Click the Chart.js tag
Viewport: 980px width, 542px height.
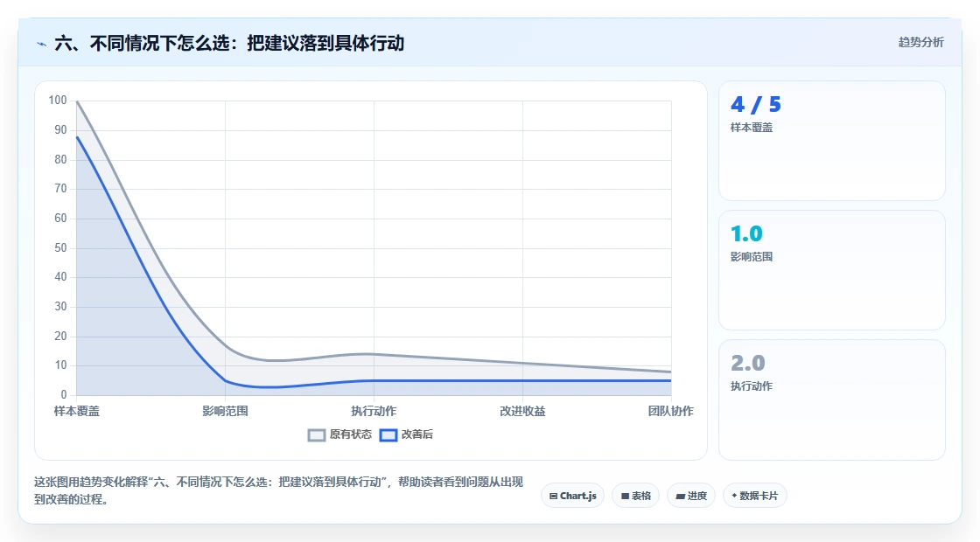(572, 496)
